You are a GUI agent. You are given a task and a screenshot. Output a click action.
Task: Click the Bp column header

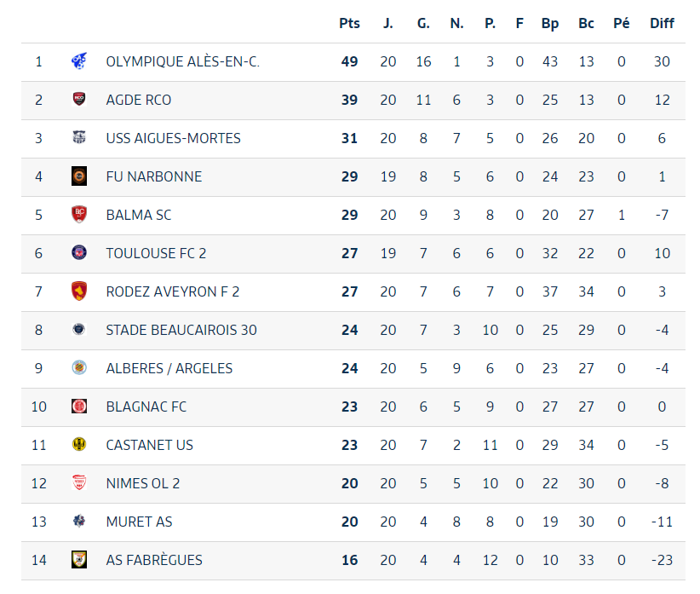pyautogui.click(x=550, y=24)
